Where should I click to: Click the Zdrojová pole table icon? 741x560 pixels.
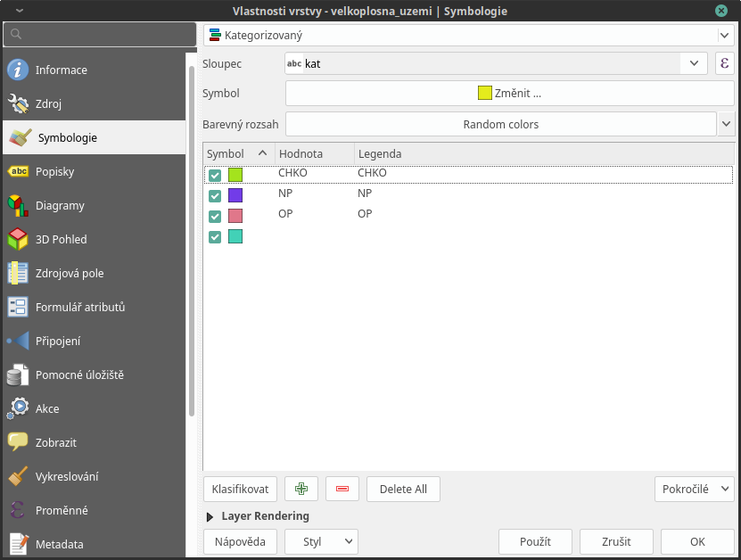(18, 273)
